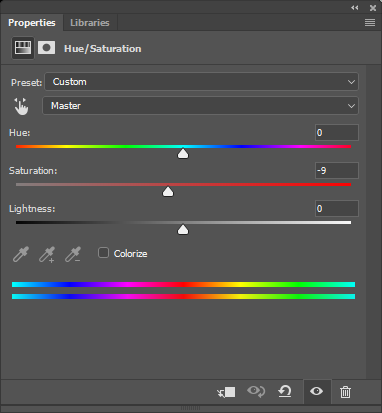The image size is (382, 413).
Task: Click the lower rainbow color bar
Action: point(183,296)
